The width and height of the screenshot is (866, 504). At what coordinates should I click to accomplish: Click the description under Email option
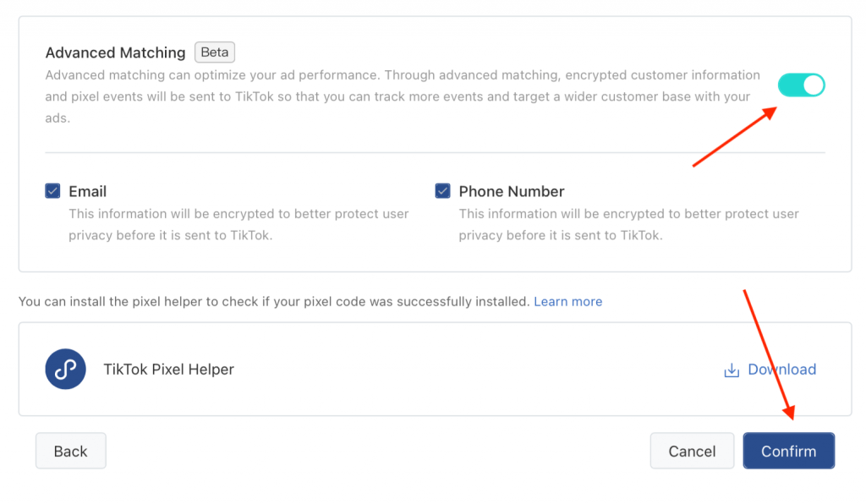238,224
